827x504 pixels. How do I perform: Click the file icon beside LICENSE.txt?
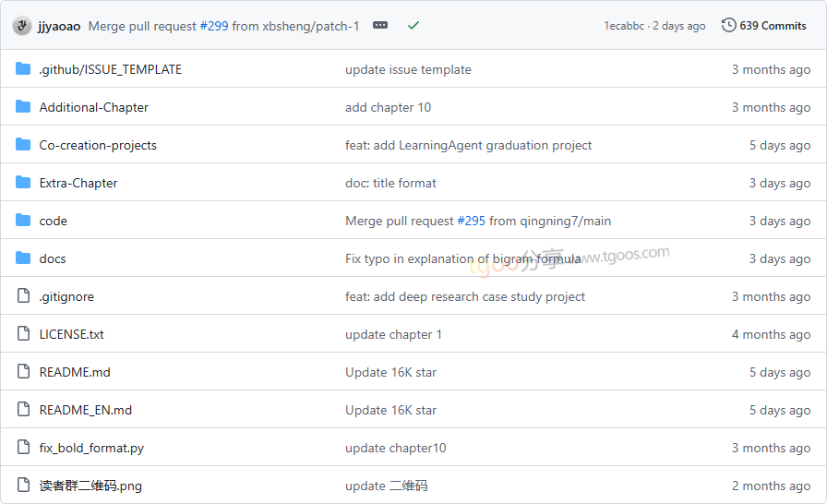coord(23,334)
